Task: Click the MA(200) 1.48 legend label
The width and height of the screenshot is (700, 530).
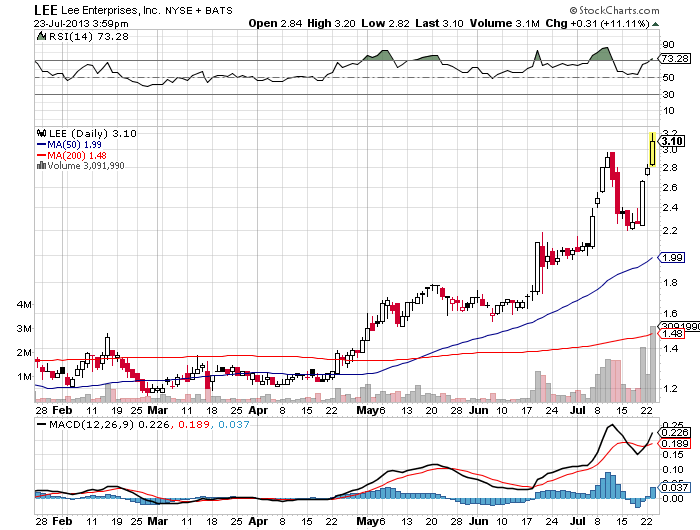Action: click(x=77, y=155)
